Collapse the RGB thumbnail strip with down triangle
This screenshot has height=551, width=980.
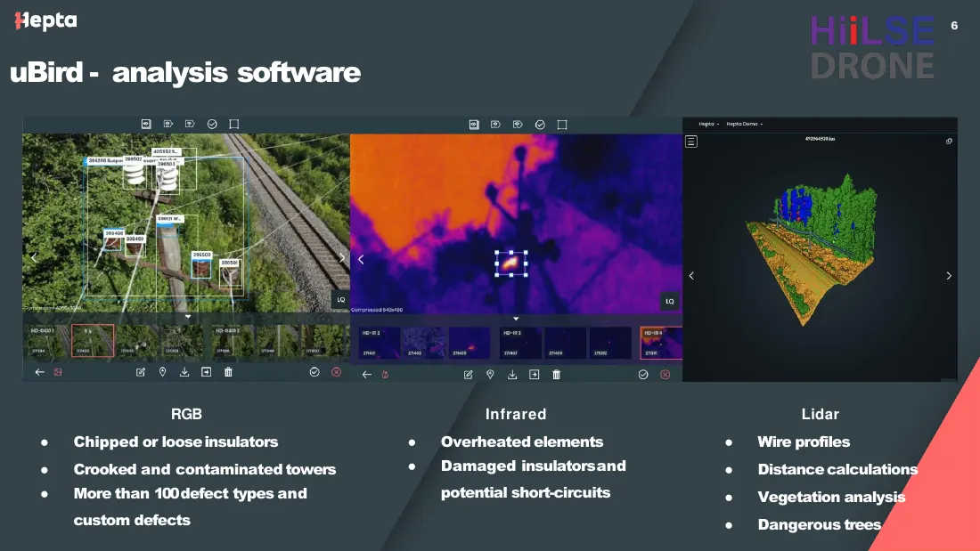tap(187, 317)
